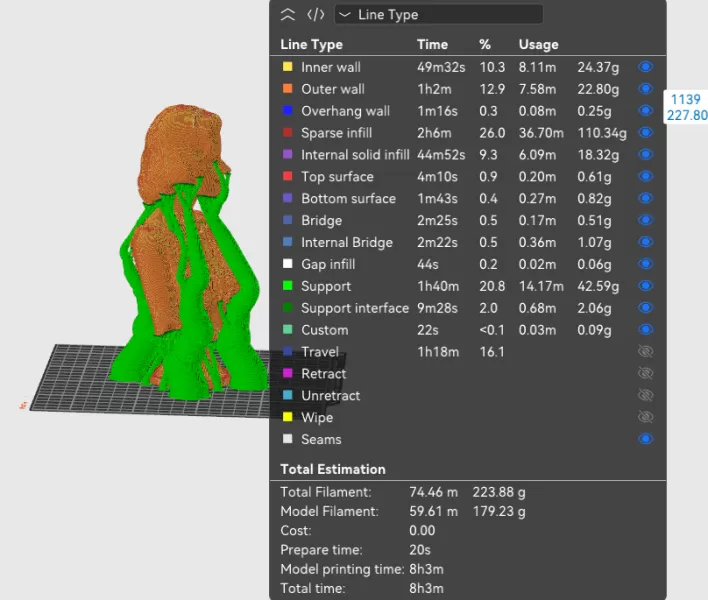The width and height of the screenshot is (708, 600).
Task: Click the yellow Inner wall color swatch
Action: [288, 67]
